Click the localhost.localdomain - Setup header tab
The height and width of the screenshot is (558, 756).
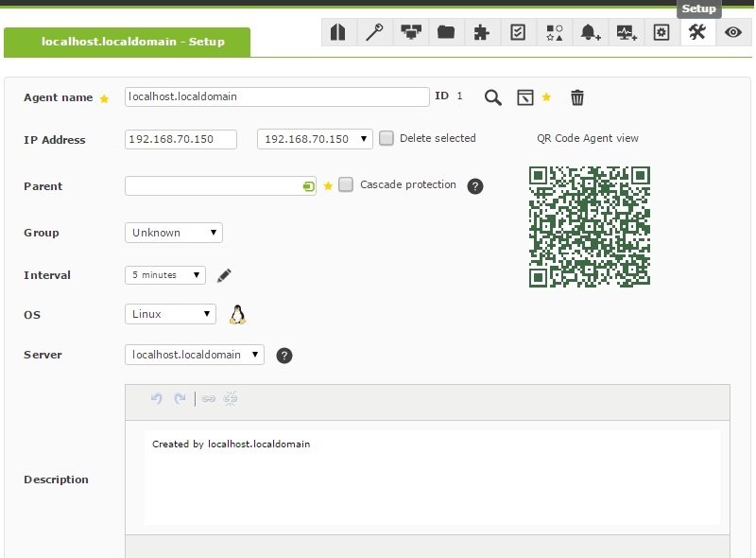127,42
